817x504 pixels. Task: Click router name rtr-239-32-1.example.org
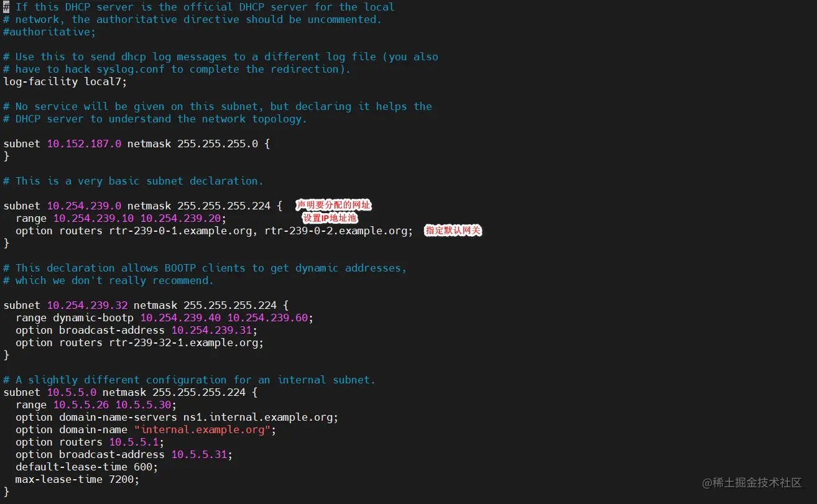[183, 342]
